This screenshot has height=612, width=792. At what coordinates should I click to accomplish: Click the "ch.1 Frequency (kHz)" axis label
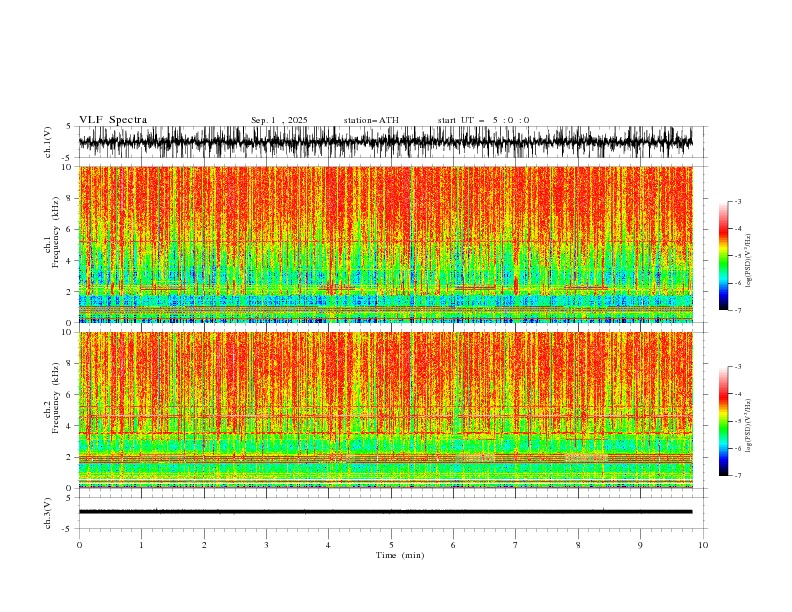[x=52, y=244]
